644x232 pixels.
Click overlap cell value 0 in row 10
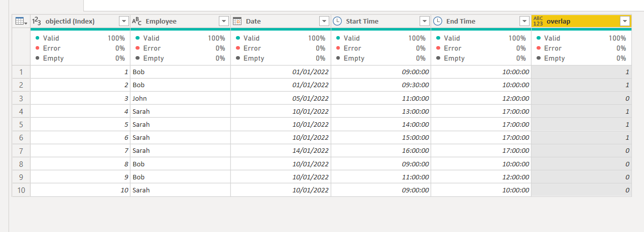(x=581, y=190)
